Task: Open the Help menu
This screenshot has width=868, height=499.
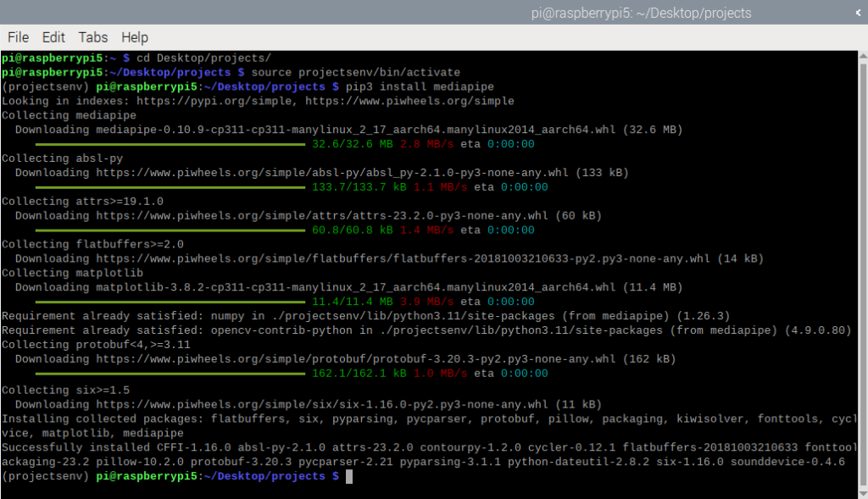Action: 134,37
